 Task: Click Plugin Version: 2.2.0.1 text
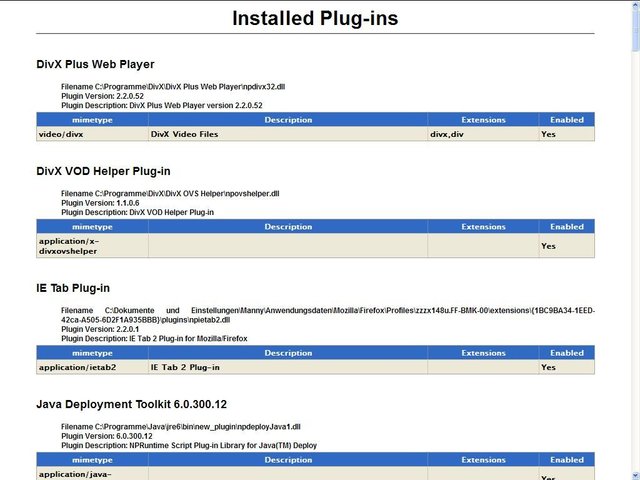click(x=100, y=329)
